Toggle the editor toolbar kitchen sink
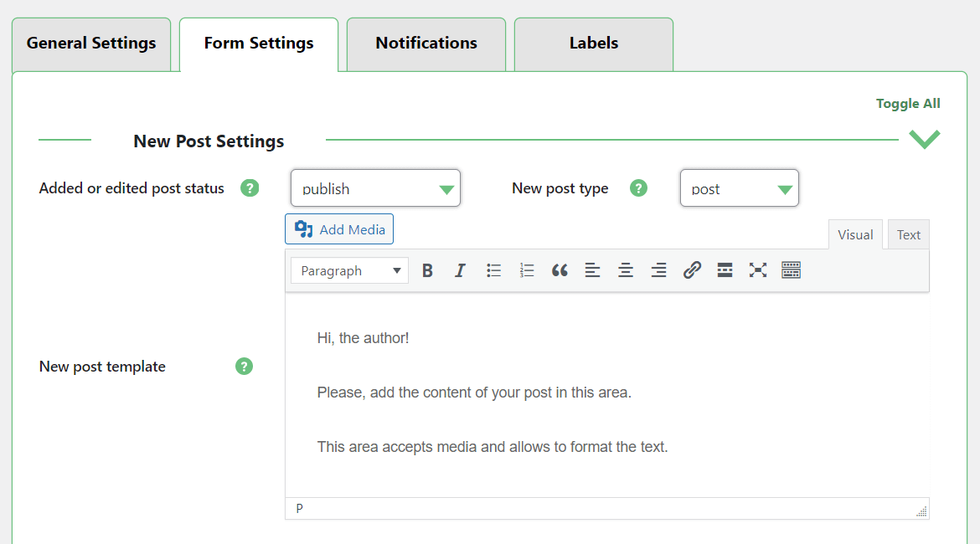The image size is (980, 544). pyautogui.click(x=792, y=270)
